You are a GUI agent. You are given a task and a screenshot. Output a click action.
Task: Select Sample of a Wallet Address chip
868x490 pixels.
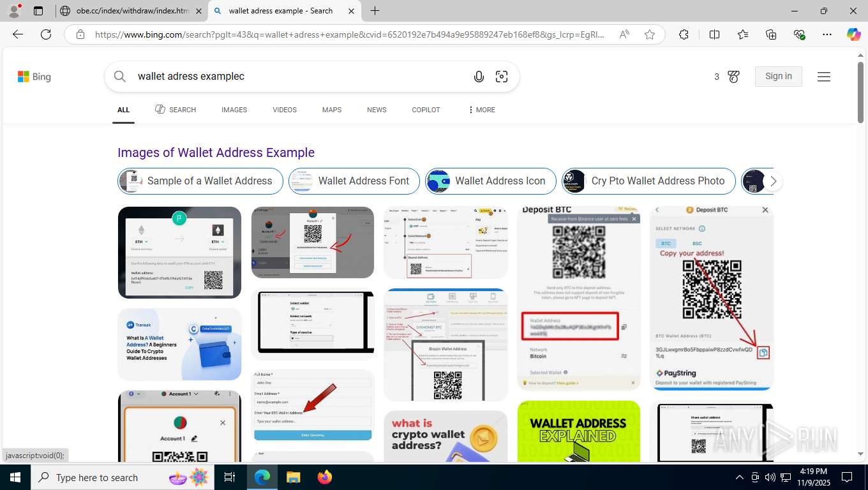click(x=200, y=181)
